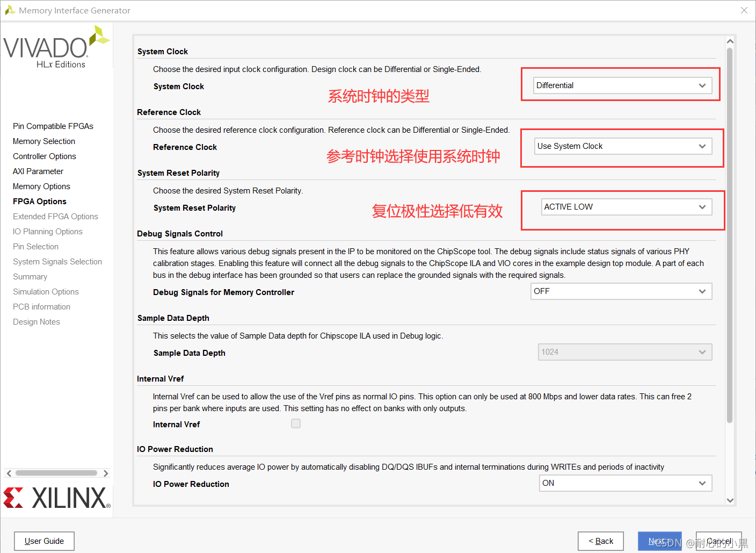Image resolution: width=756 pixels, height=553 pixels.
Task: Click the sidebar horizontal scroll right arrow
Action: point(106,473)
